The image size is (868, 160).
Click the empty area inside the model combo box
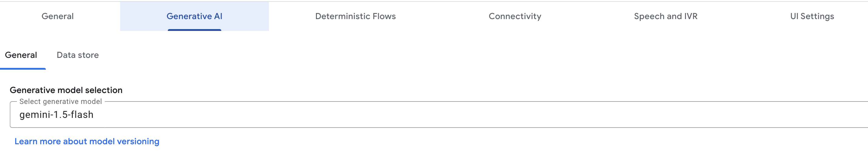pyautogui.click(x=472, y=115)
